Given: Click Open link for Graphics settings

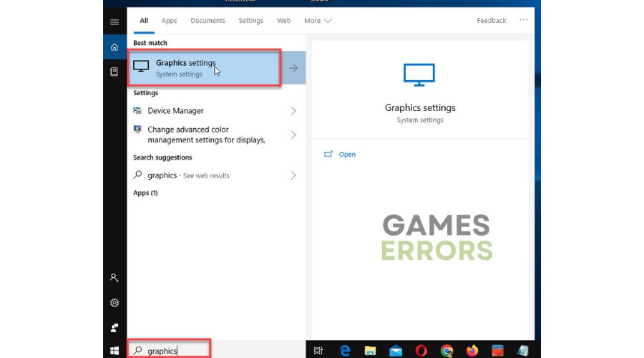Looking at the screenshot, I should [x=347, y=155].
